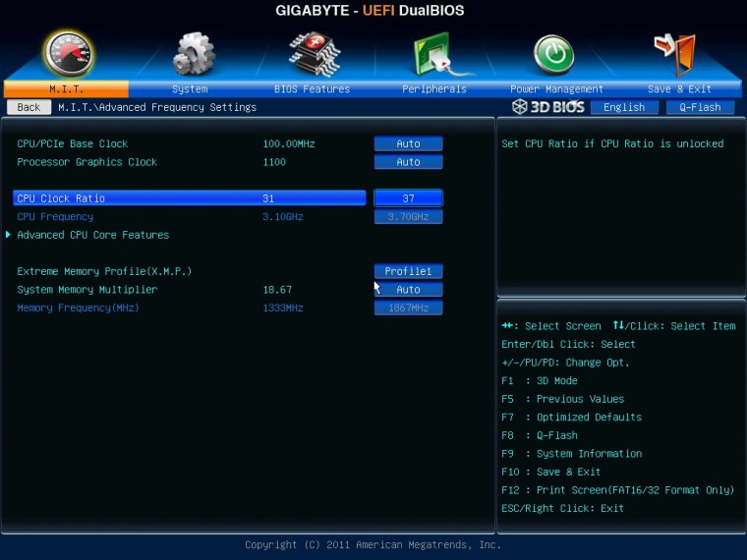Go to the Peripherals tab

434,89
